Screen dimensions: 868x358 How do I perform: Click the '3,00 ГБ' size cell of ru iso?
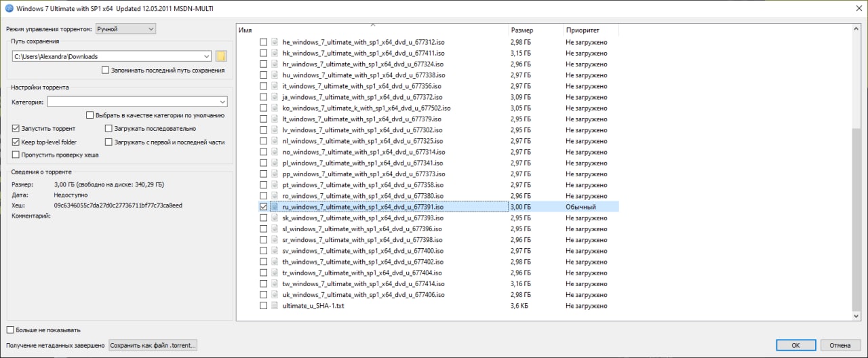pos(521,207)
